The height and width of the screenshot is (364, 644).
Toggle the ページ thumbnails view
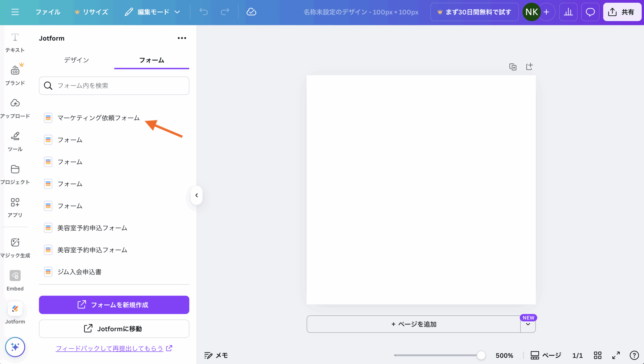(546, 355)
